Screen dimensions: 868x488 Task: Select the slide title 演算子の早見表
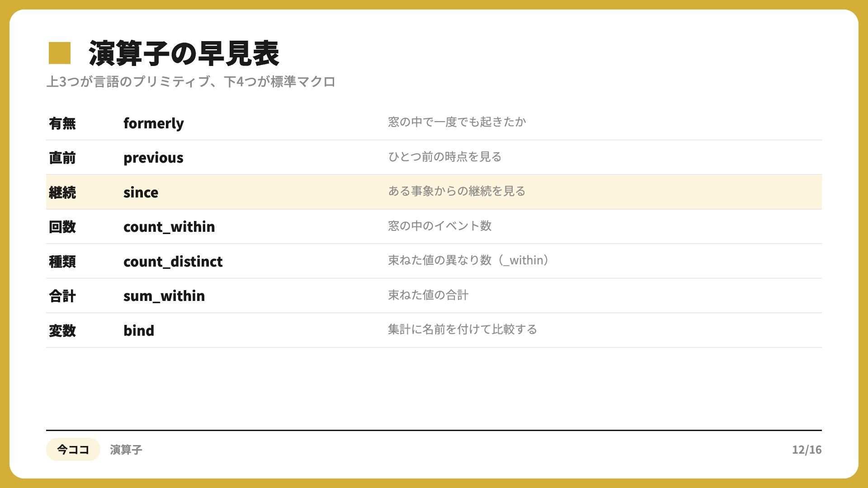pos(184,53)
